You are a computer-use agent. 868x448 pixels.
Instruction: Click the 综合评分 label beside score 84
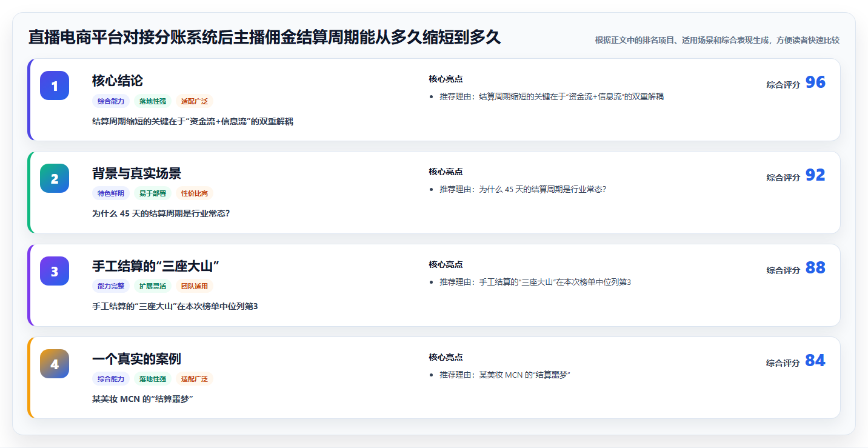point(783,363)
